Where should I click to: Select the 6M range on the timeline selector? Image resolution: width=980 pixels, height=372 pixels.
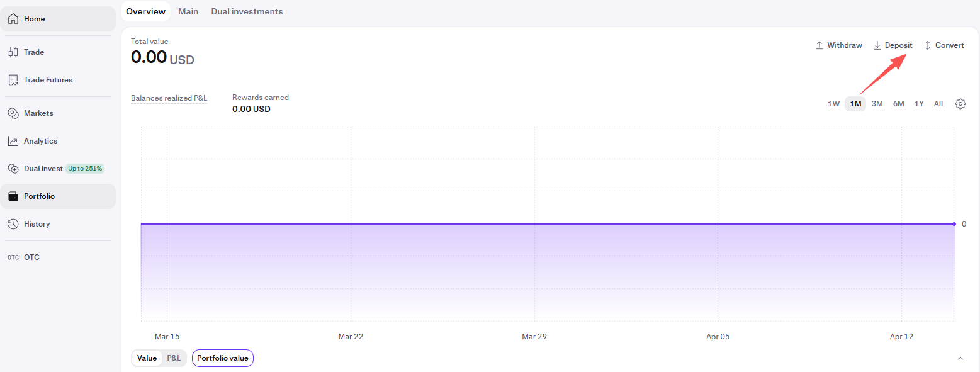point(898,103)
